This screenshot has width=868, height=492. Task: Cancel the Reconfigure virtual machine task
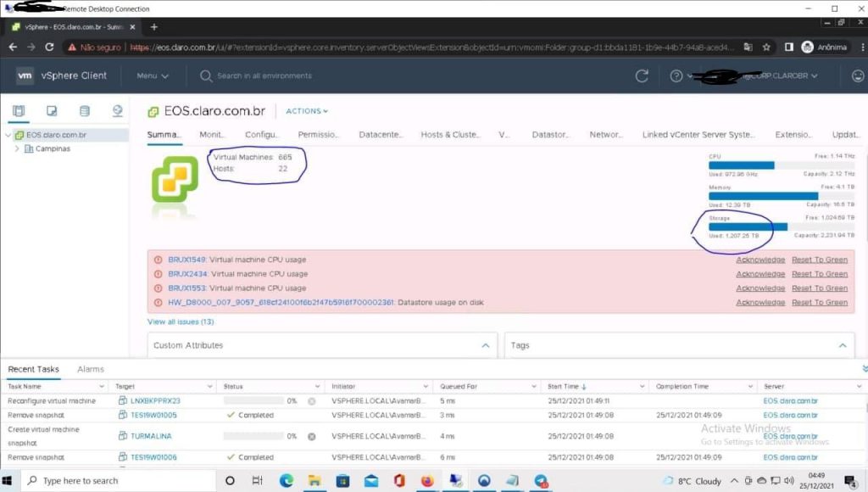point(312,401)
